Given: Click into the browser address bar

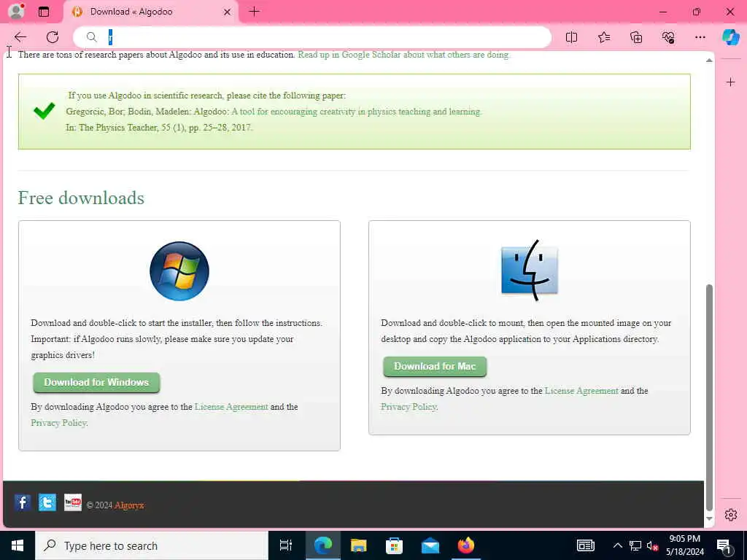Looking at the screenshot, I should coord(312,37).
